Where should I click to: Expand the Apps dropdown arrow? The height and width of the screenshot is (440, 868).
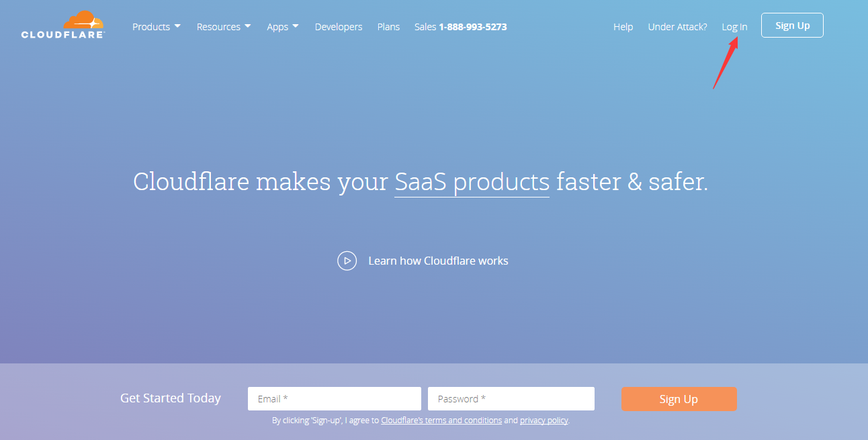point(296,26)
